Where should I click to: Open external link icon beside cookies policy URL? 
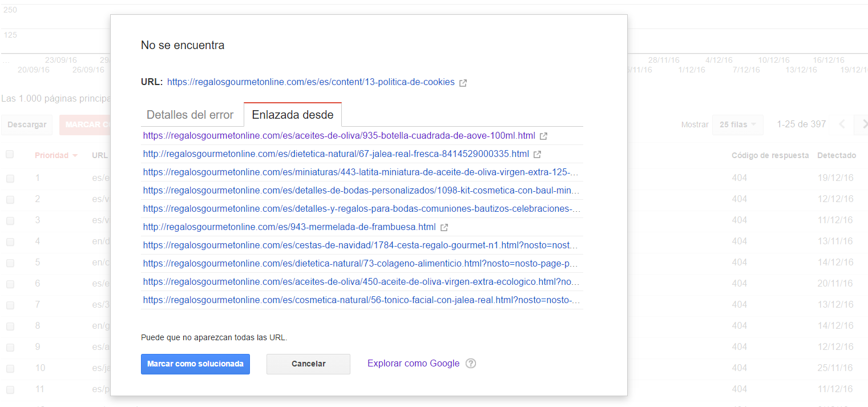[463, 83]
